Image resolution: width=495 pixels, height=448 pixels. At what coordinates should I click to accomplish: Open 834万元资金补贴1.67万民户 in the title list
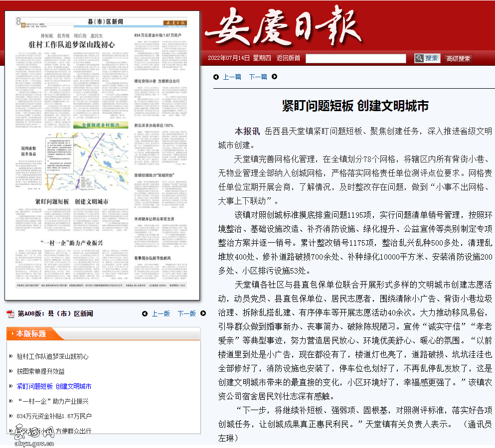[x=54, y=416]
